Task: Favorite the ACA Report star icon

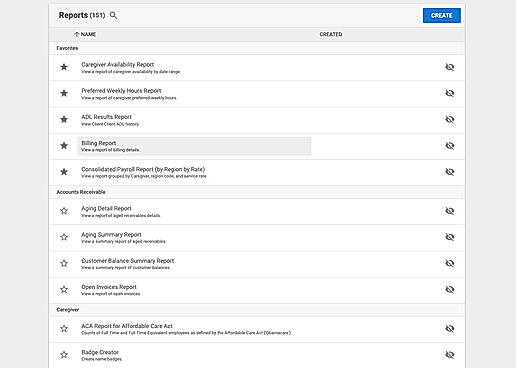Action: coord(64,329)
